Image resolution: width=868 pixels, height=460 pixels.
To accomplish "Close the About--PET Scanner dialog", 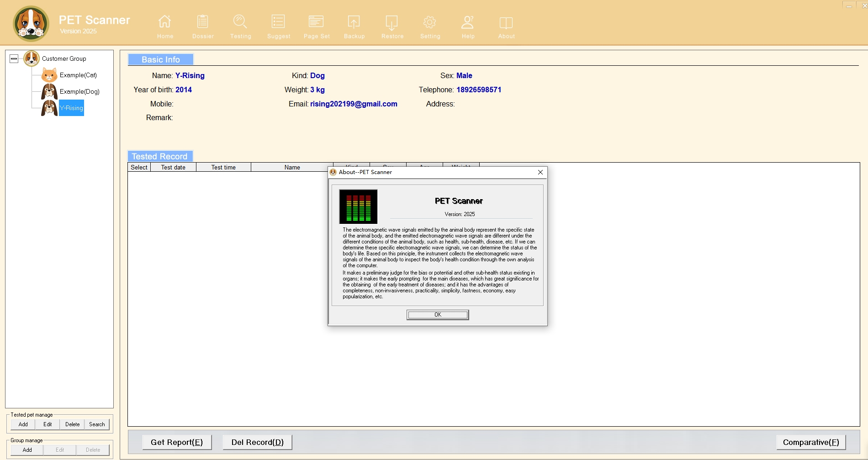I will 540,172.
